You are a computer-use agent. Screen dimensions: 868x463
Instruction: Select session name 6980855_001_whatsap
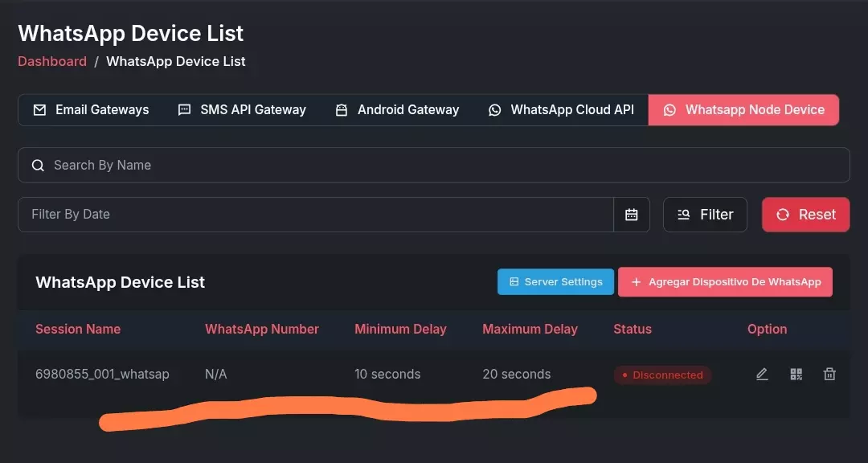click(x=102, y=375)
